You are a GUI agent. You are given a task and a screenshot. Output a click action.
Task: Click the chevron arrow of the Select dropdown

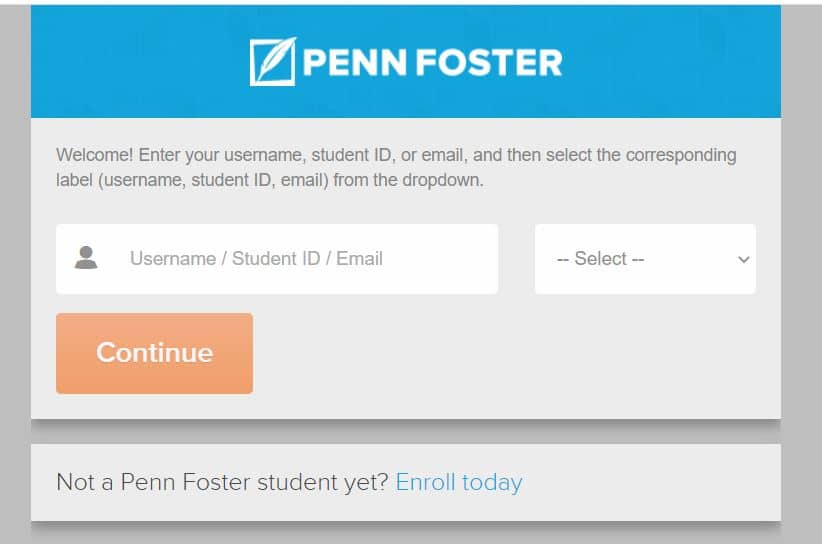pyautogui.click(x=743, y=259)
